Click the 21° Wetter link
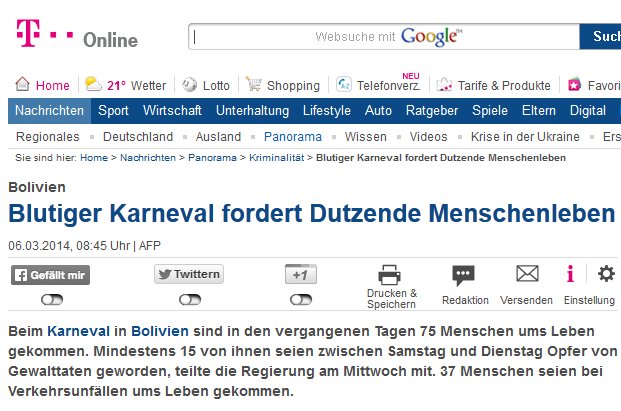The image size is (621, 411). [136, 86]
